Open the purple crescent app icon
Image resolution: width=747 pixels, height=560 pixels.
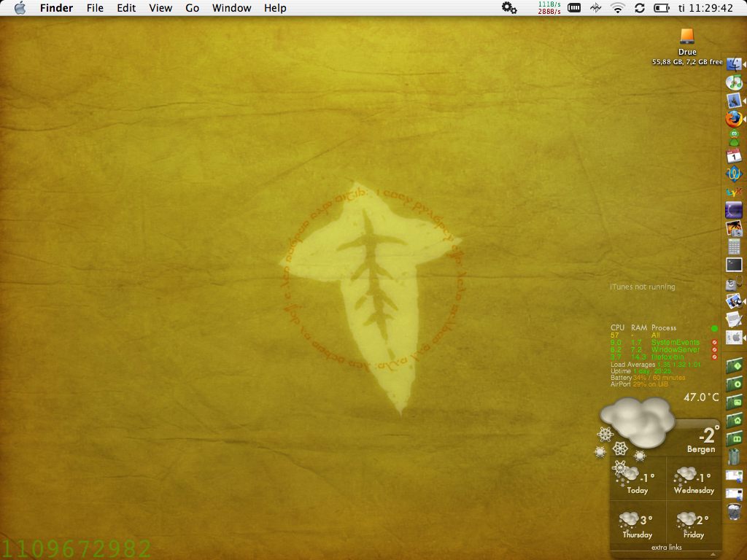tap(734, 210)
